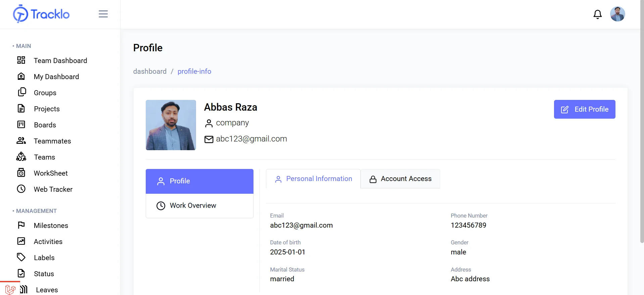Click the profile-info breadcrumb link

pyautogui.click(x=194, y=71)
